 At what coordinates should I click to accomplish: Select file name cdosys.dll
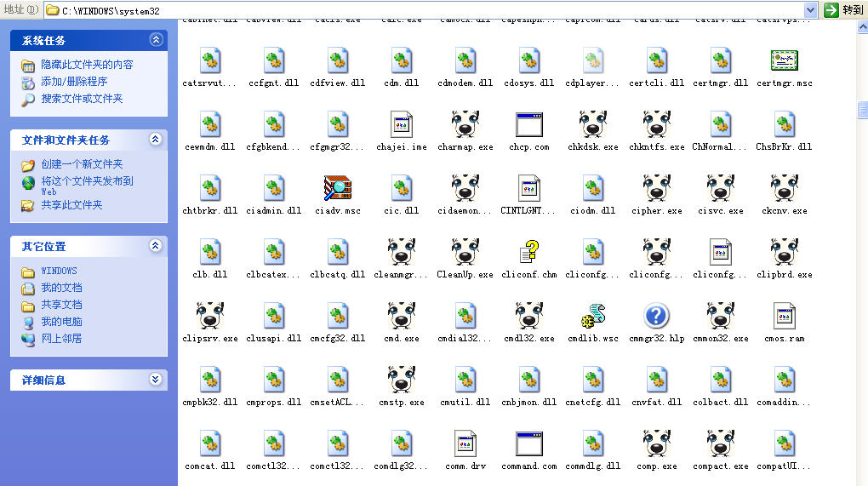pyautogui.click(x=529, y=83)
